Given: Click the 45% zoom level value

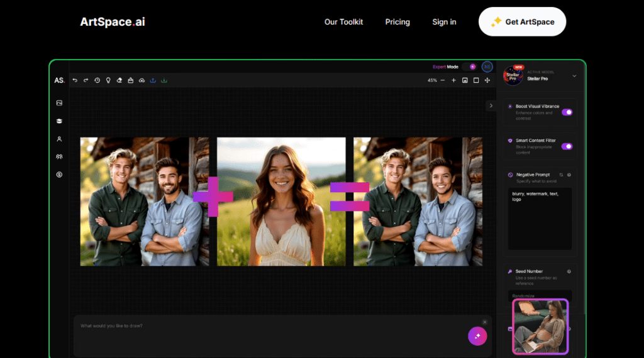Looking at the screenshot, I should 432,80.
